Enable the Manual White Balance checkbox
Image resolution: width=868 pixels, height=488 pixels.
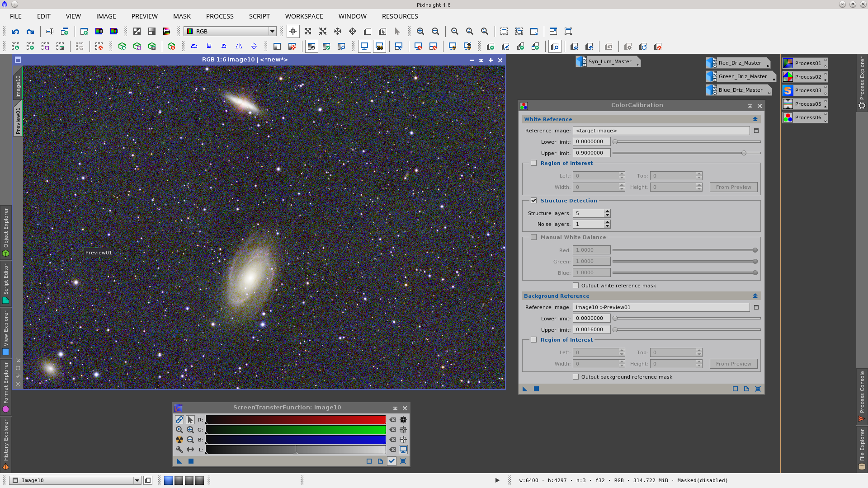[x=534, y=237]
